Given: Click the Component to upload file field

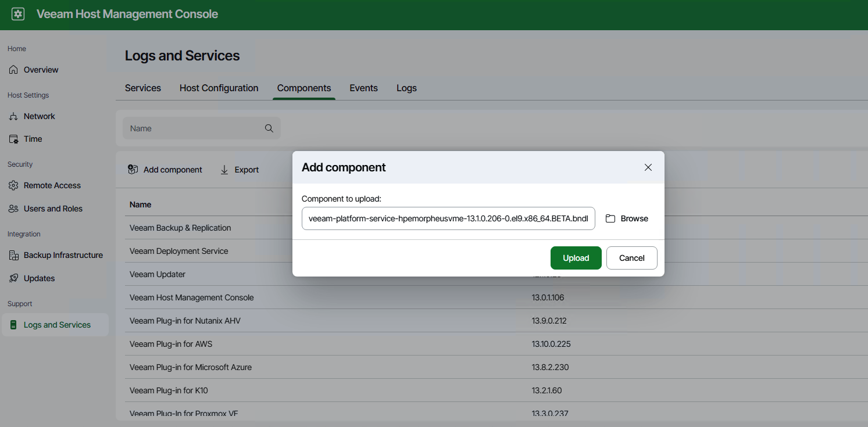Looking at the screenshot, I should point(448,218).
